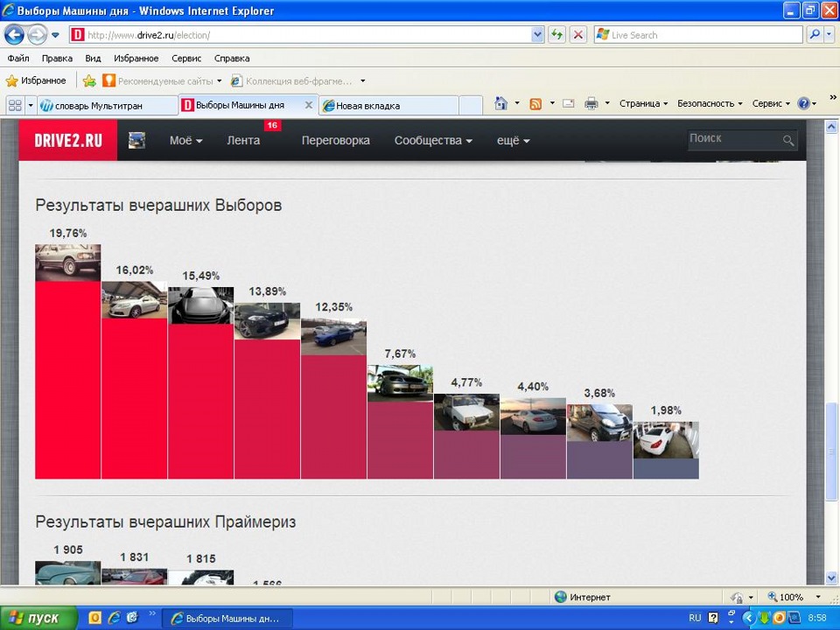
Task: Open the Переговорка link
Action: [335, 140]
